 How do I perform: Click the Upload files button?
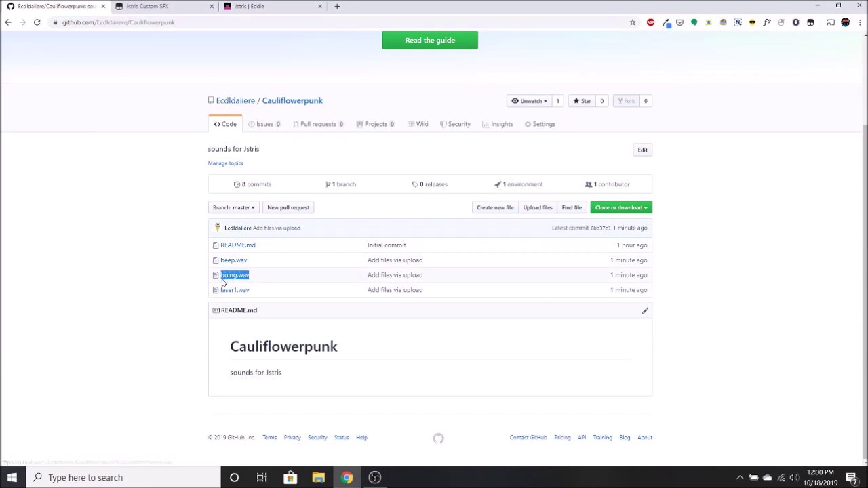pyautogui.click(x=538, y=207)
